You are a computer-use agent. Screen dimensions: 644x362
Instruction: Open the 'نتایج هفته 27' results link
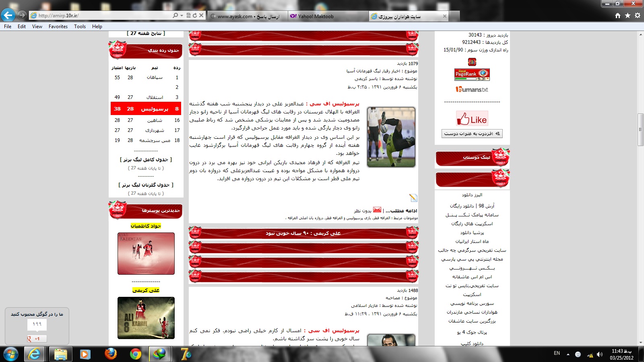[146, 33]
